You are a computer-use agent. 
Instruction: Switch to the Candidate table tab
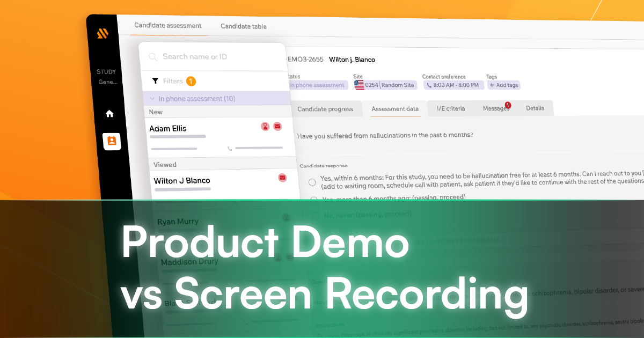[243, 26]
